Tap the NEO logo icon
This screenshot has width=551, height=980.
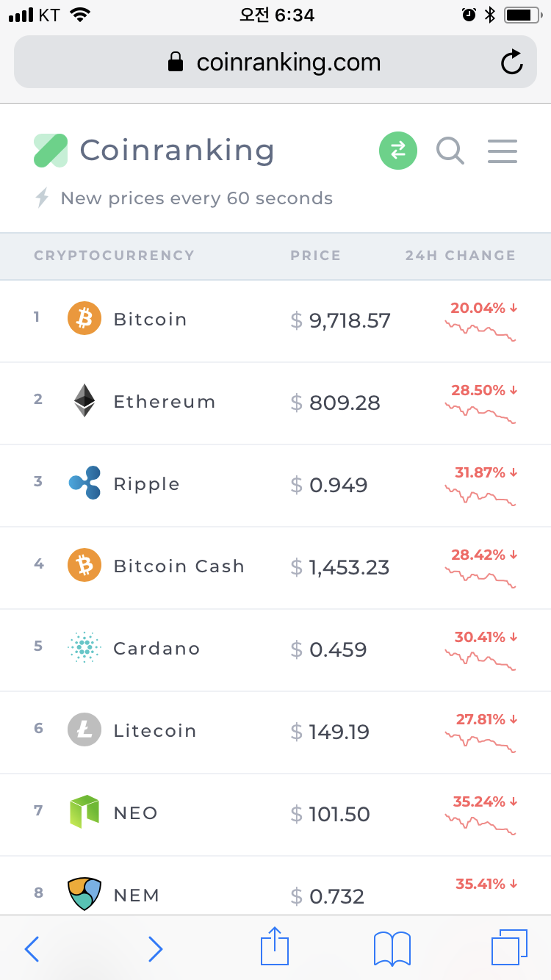pyautogui.click(x=84, y=812)
